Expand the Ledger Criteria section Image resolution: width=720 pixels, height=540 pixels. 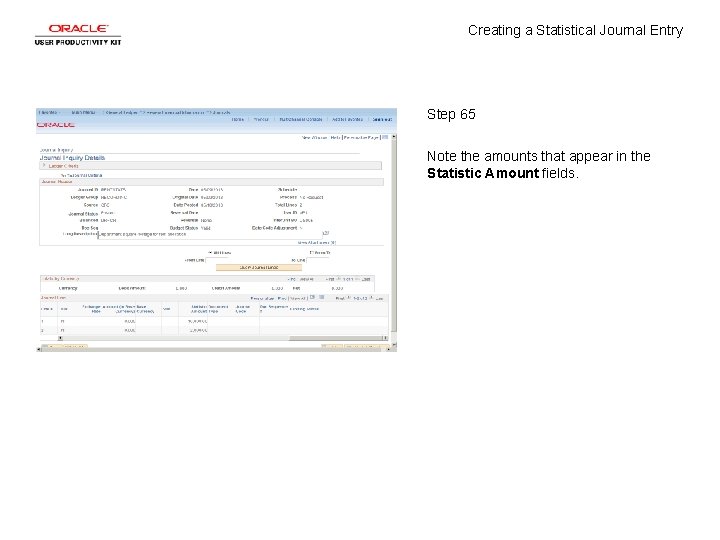click(x=44, y=165)
